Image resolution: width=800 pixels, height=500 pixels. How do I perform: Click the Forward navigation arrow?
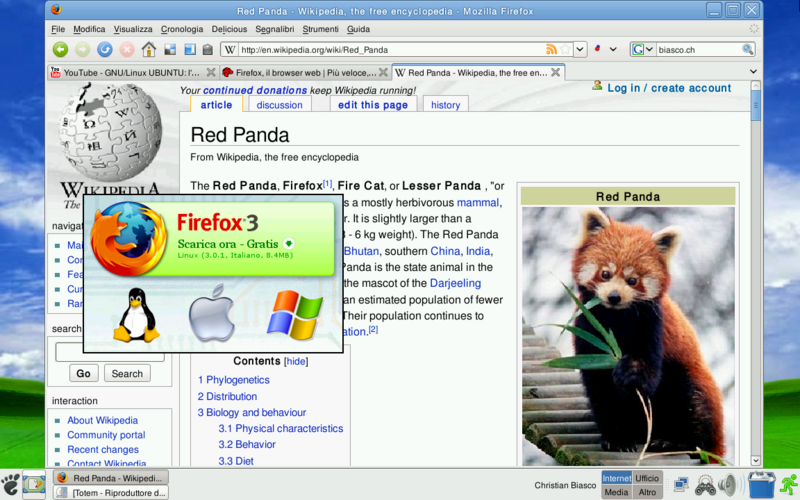click(82, 49)
